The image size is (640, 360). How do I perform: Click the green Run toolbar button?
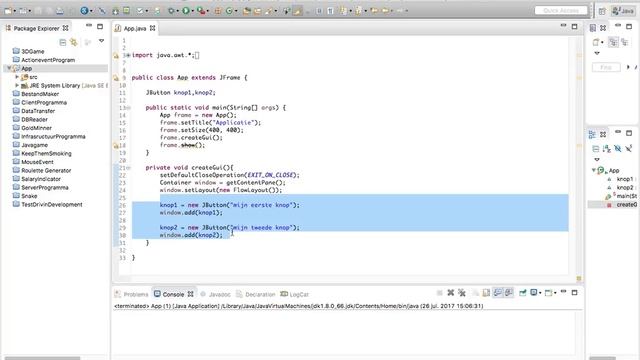point(186,11)
